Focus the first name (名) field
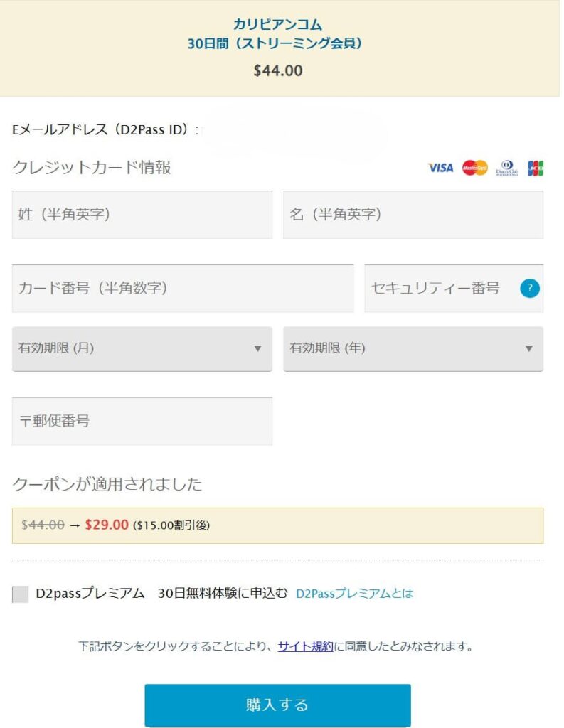 [x=413, y=215]
